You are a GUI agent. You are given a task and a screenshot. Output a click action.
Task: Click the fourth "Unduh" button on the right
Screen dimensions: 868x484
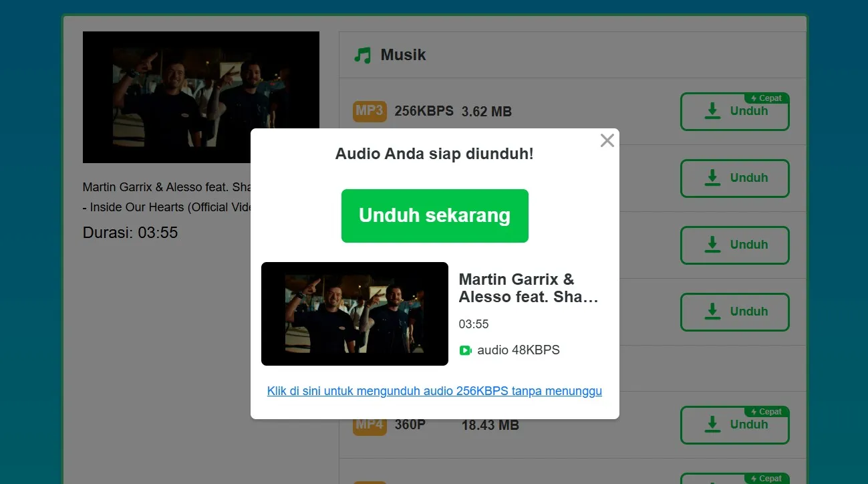pyautogui.click(x=734, y=312)
